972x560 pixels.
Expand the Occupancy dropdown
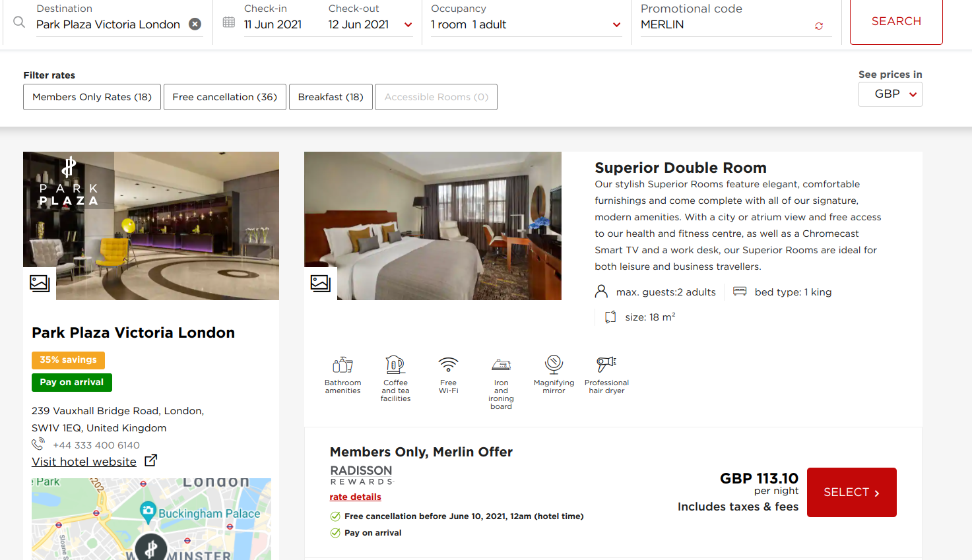click(x=616, y=25)
